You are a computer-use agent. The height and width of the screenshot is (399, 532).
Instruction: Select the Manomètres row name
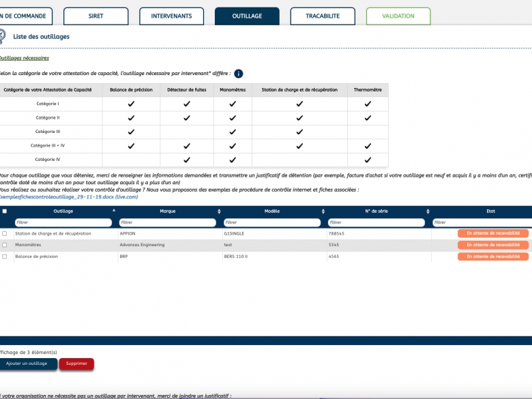(28, 245)
